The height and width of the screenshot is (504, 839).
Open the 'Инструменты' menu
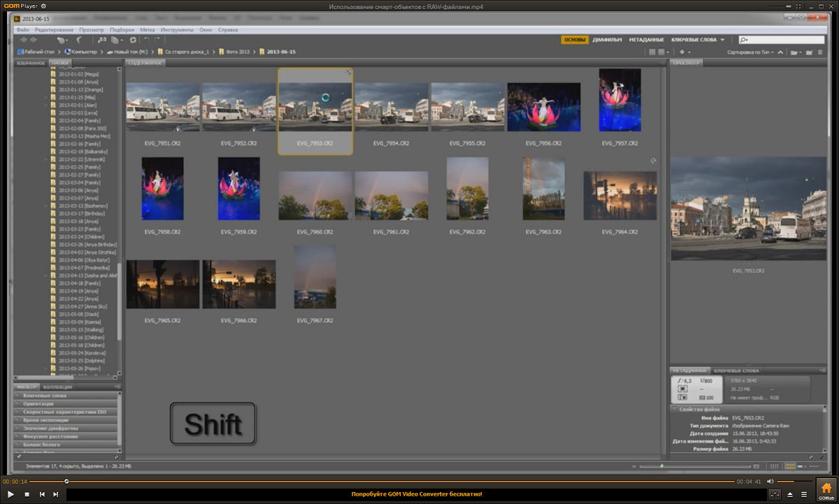click(177, 30)
